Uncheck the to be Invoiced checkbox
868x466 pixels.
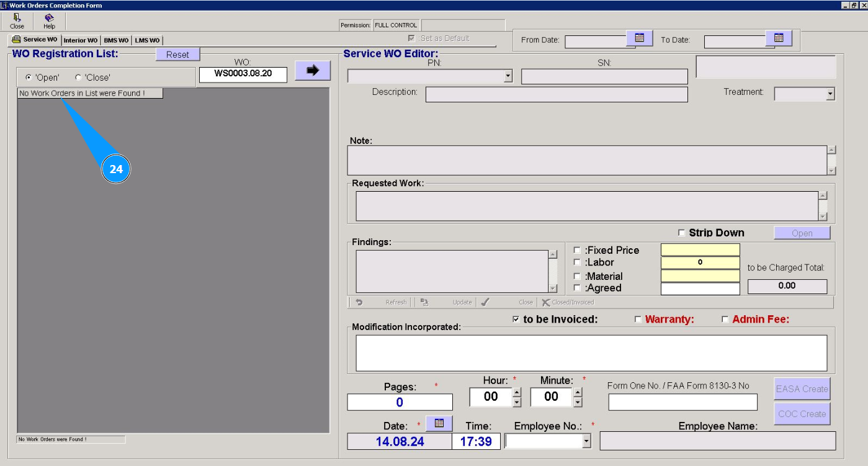(x=516, y=320)
